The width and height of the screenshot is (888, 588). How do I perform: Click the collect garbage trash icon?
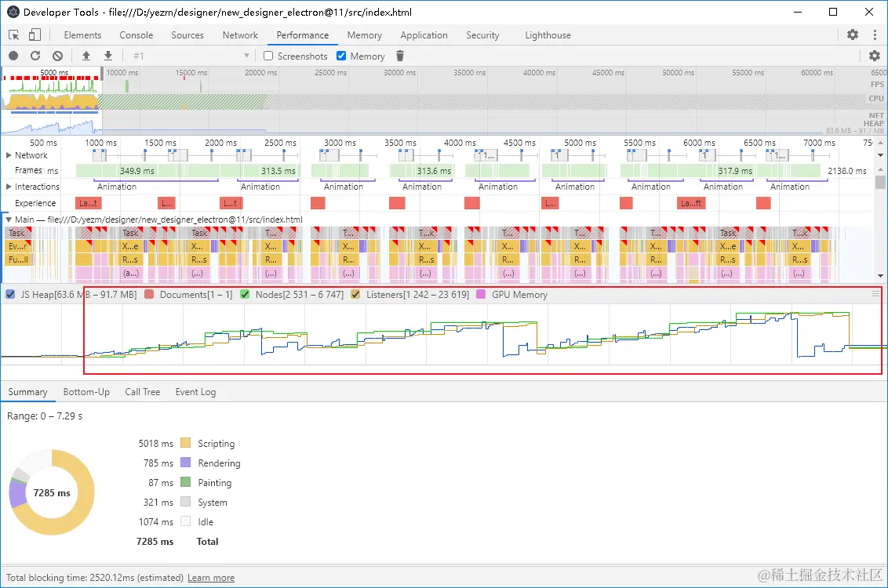[x=400, y=56]
